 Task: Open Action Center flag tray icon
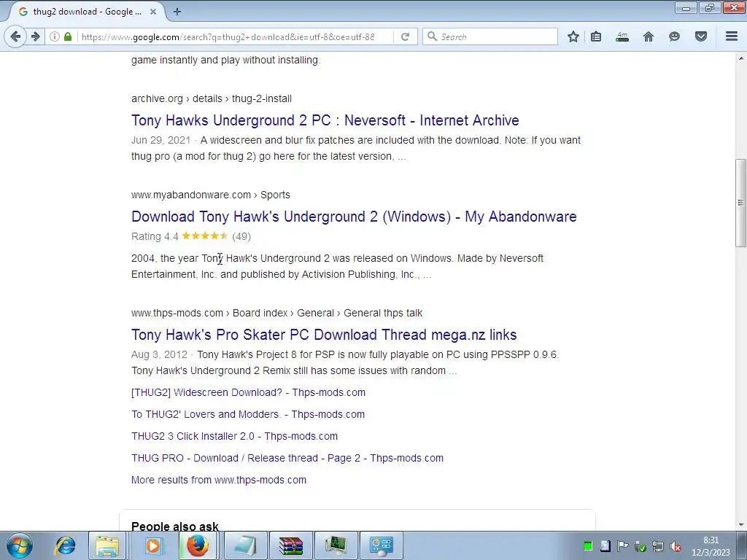[x=622, y=546]
